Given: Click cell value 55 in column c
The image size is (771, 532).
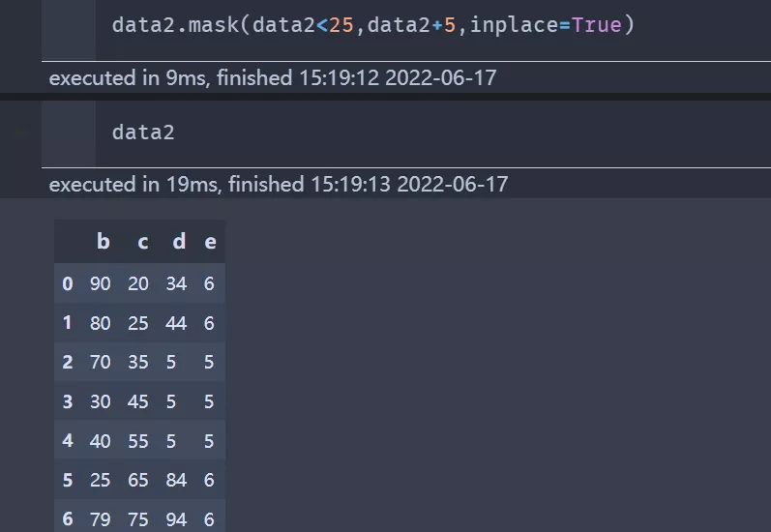Looking at the screenshot, I should click(x=138, y=441).
